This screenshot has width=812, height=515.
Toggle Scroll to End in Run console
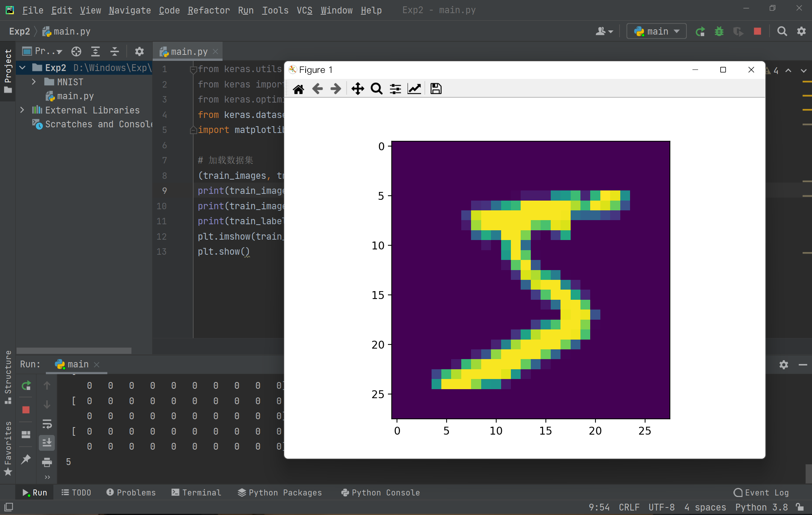click(47, 443)
